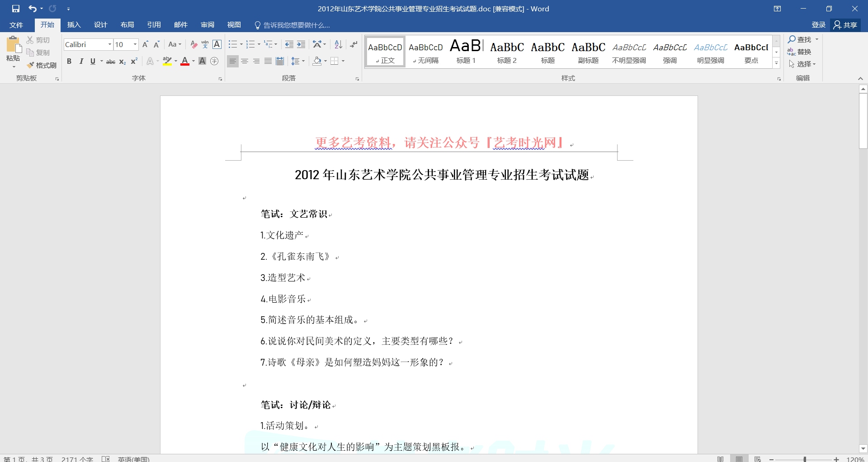The image size is (868, 462).
Task: Toggle show paragraph marks
Action: coord(354,44)
